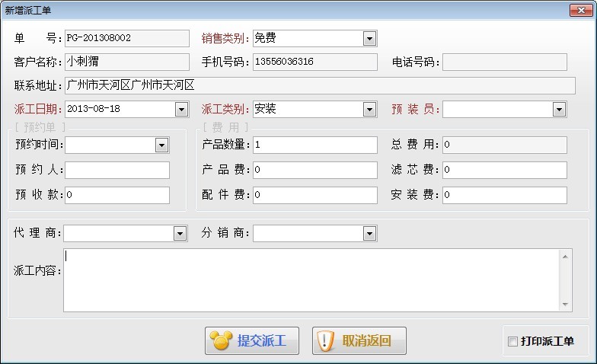The height and width of the screenshot is (364, 597).
Task: Expand the 派工类别 dropdown arrow
Action: click(369, 110)
